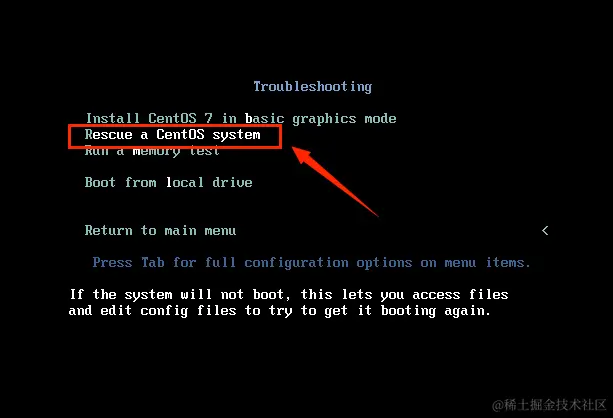Image resolution: width=613 pixels, height=418 pixels.
Task: Click the Troubleshooting menu title
Action: click(x=313, y=87)
